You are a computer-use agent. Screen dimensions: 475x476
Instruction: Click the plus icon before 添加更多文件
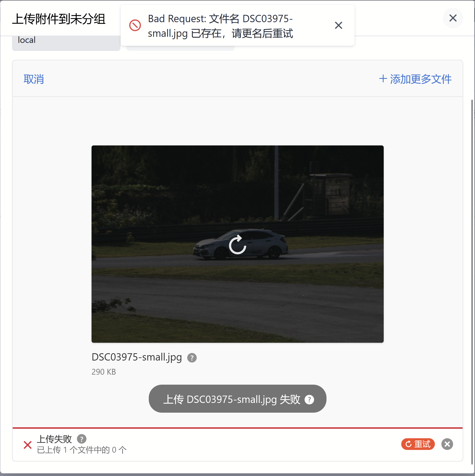383,79
